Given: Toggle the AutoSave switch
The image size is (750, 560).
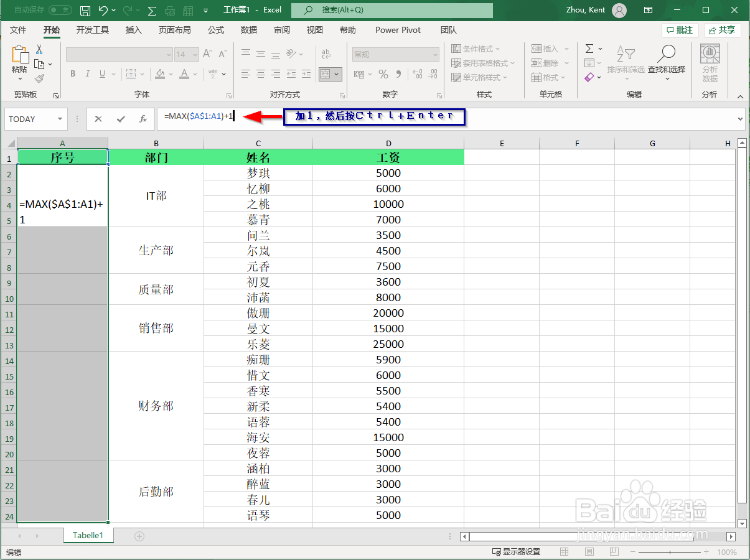Looking at the screenshot, I should coord(60,10).
